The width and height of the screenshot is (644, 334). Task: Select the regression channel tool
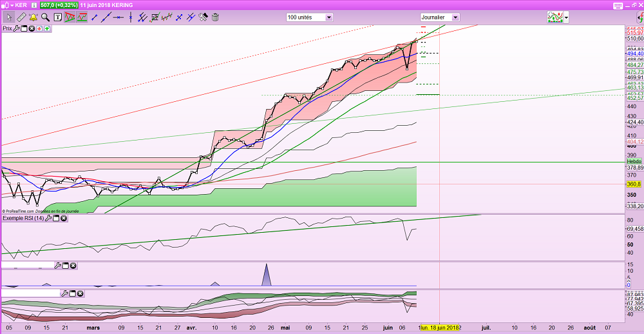tap(167, 17)
